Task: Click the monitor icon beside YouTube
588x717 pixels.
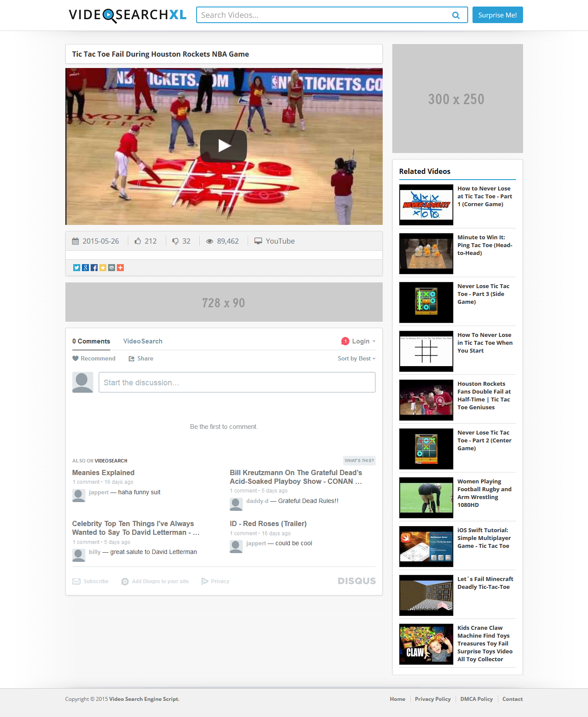Action: click(x=258, y=241)
